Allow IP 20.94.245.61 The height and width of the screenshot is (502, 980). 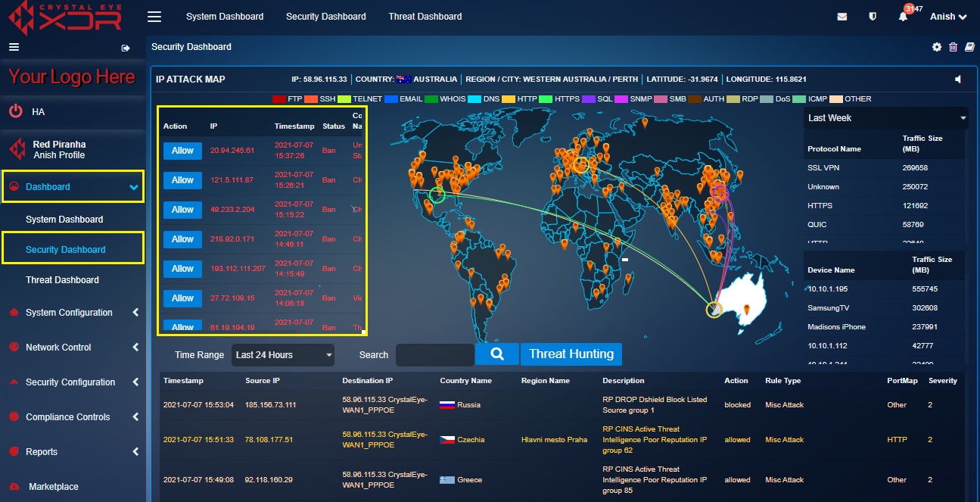[x=182, y=151]
